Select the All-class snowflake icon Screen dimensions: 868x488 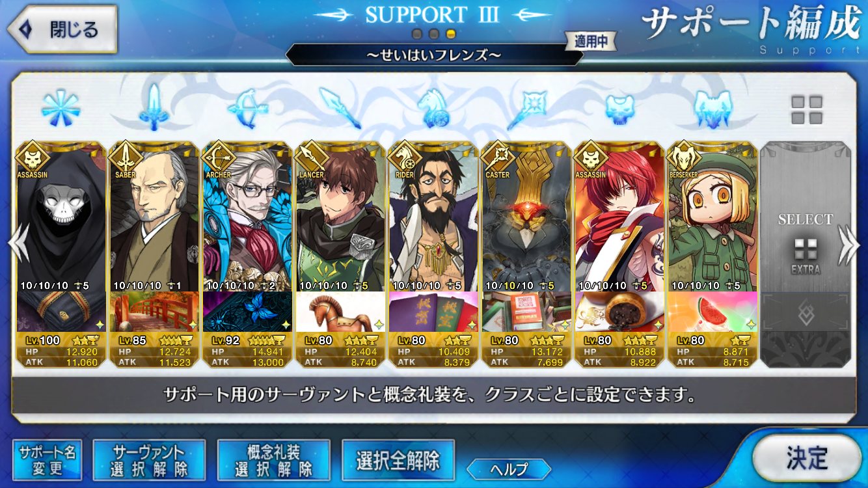[61, 107]
